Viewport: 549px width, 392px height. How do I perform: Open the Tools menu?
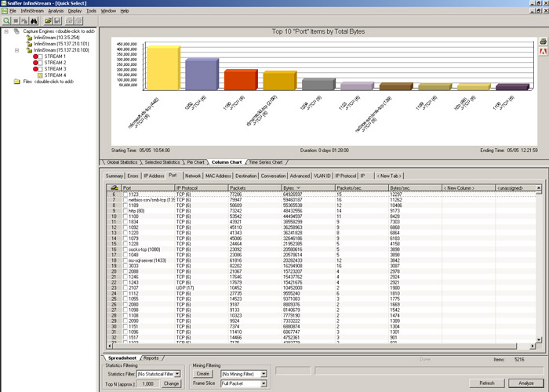[92, 11]
